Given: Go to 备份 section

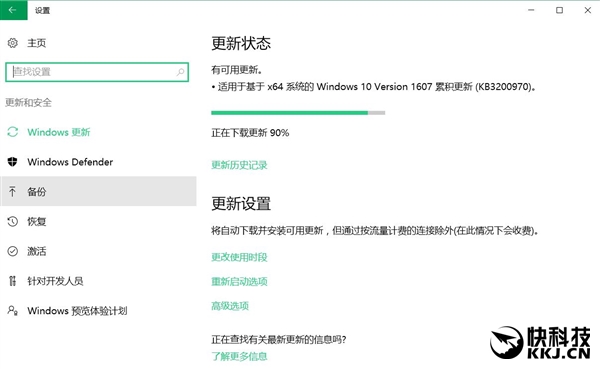Looking at the screenshot, I should [98, 191].
